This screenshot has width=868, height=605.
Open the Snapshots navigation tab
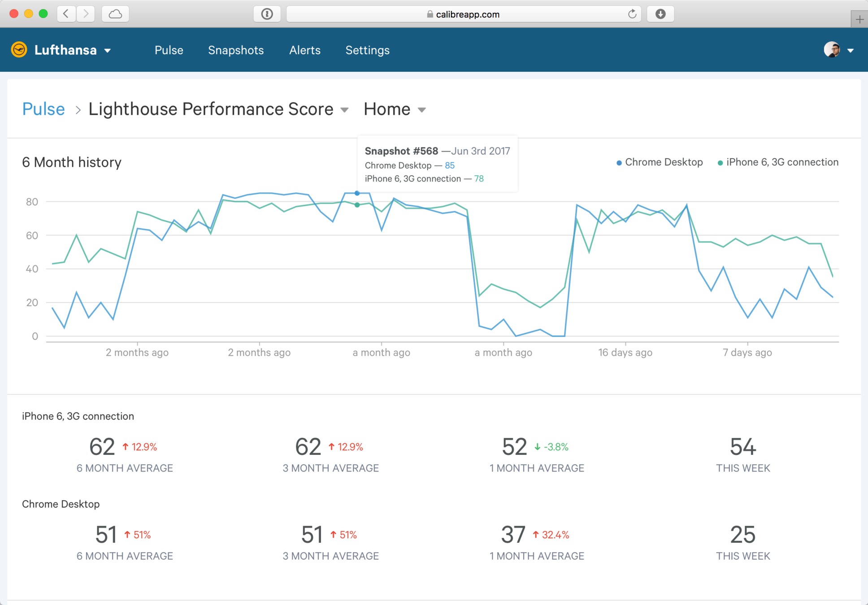click(x=236, y=50)
